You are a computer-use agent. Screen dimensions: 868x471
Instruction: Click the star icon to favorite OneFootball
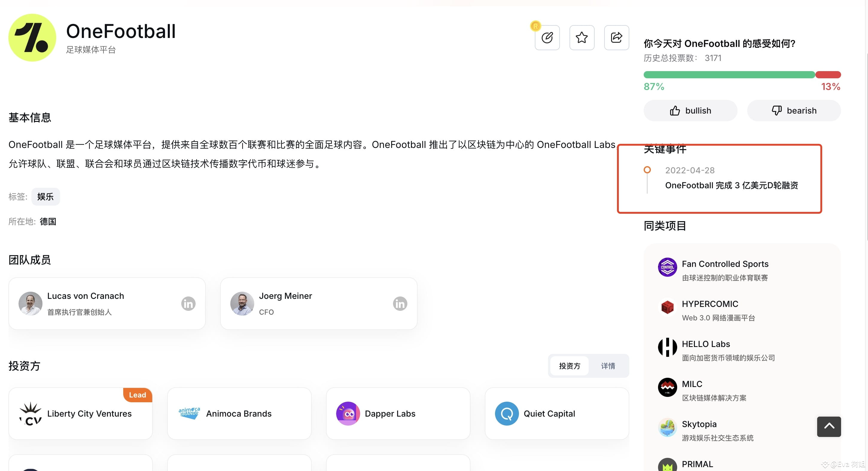(582, 37)
